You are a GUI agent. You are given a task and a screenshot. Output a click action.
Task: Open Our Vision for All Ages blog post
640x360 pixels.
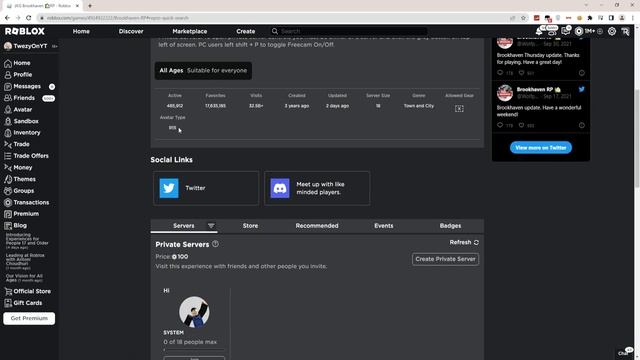tap(24, 278)
